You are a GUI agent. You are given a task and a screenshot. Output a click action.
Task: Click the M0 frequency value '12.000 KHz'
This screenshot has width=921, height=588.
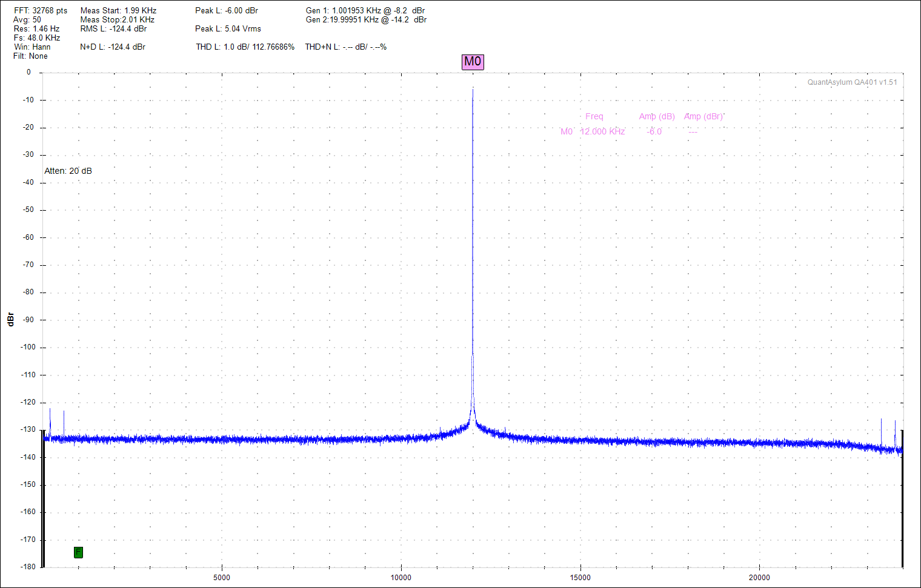pyautogui.click(x=602, y=131)
